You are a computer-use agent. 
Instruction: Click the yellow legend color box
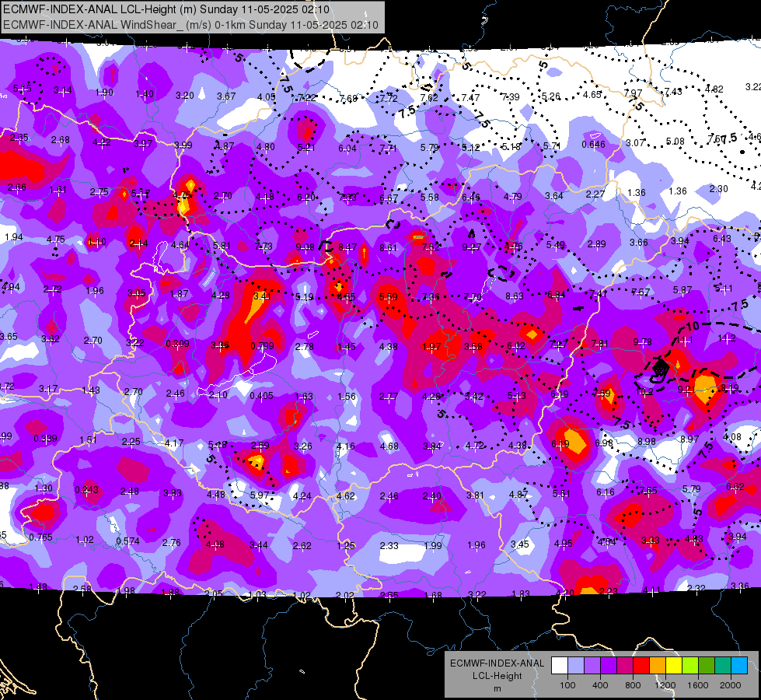(x=674, y=666)
